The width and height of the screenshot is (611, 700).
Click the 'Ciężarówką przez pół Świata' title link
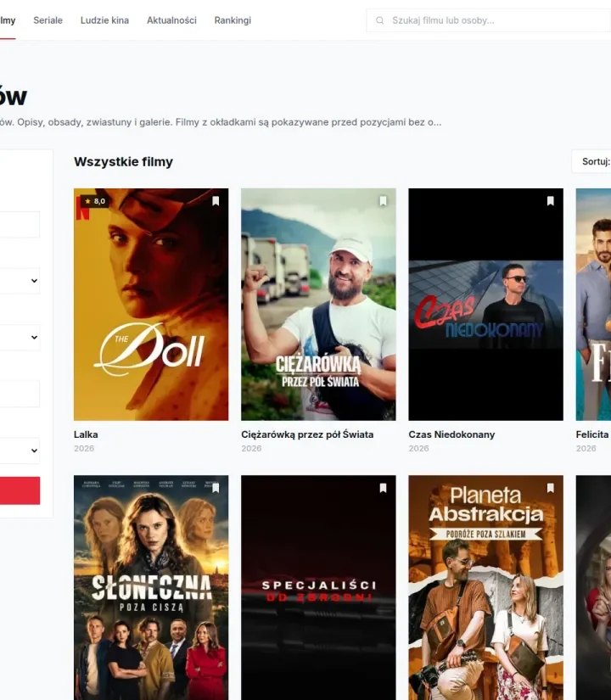(x=307, y=434)
